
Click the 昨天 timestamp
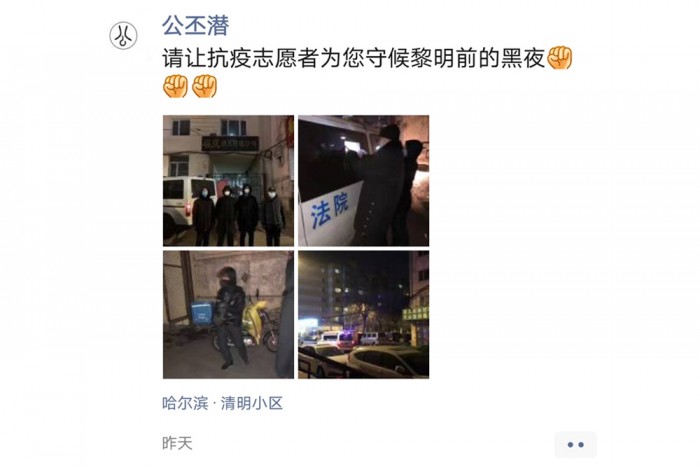[177, 443]
